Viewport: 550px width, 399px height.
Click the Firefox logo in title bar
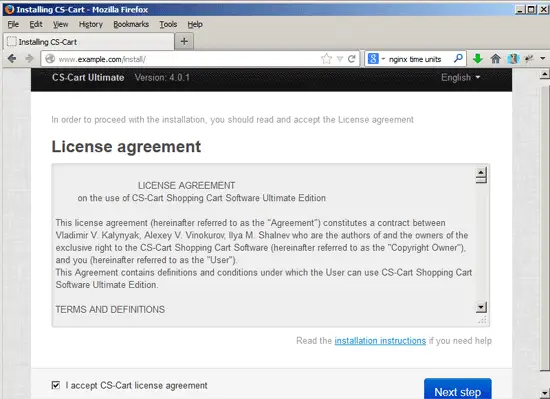click(x=9, y=9)
